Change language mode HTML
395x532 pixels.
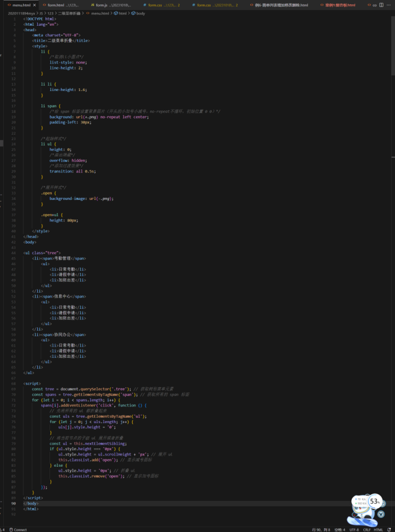click(x=378, y=529)
